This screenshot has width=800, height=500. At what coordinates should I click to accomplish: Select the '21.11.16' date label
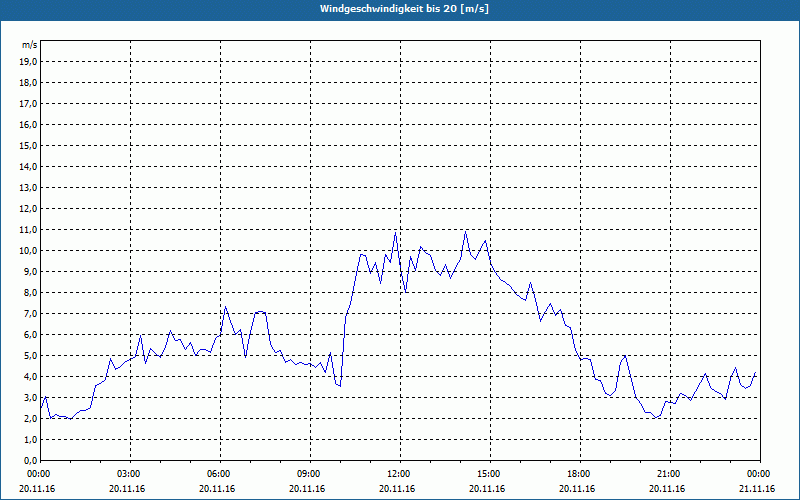pos(757,489)
